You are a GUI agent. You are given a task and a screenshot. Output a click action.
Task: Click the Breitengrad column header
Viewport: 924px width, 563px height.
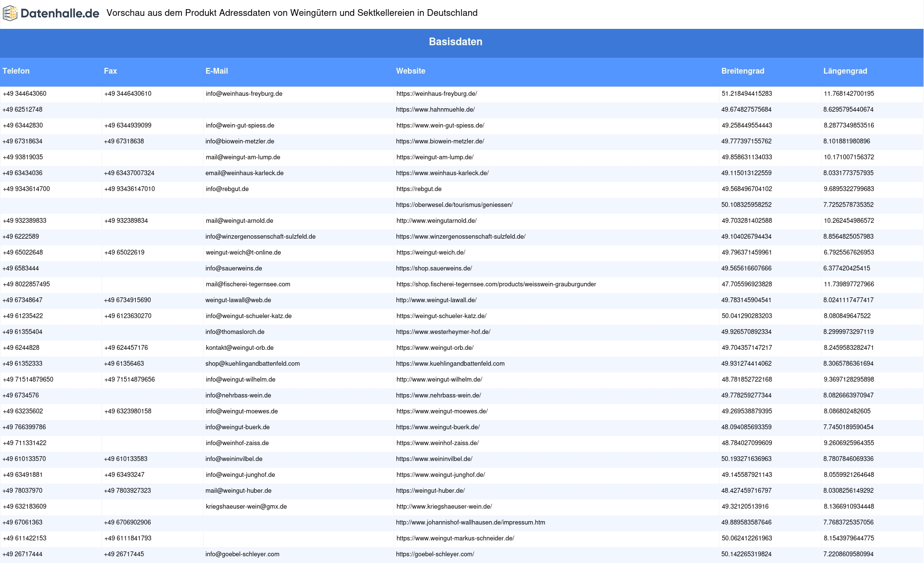click(x=743, y=71)
